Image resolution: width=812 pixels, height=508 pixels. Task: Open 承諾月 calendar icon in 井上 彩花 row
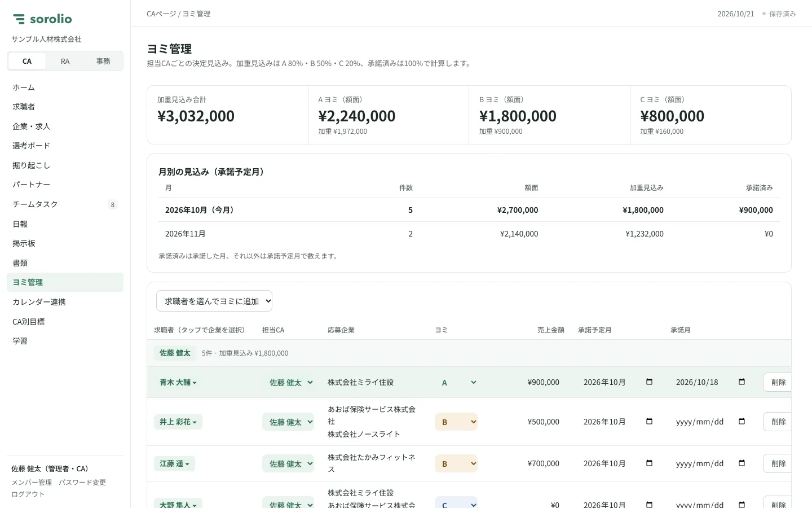[742, 422]
